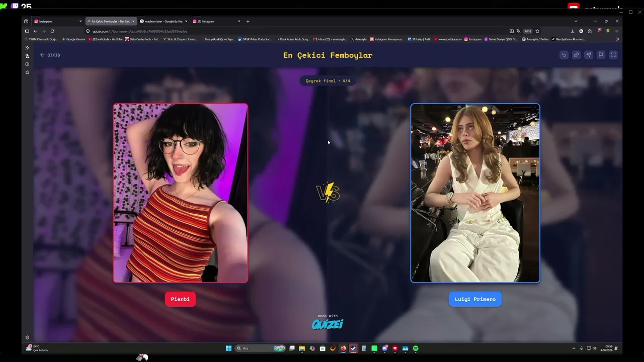Enter fullscreen with the expand icon
This screenshot has width=644, height=362.
click(613, 55)
